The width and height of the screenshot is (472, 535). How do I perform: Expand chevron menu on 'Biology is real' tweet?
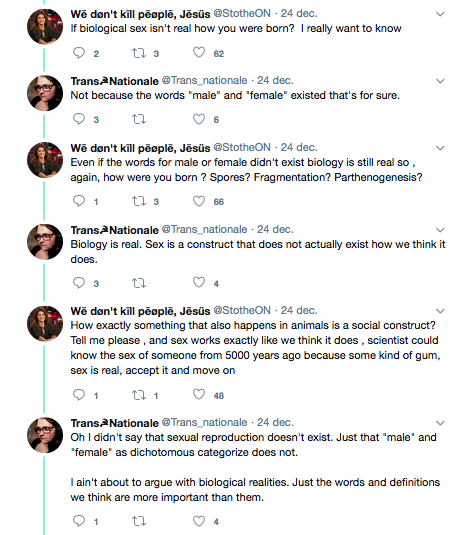(x=440, y=230)
